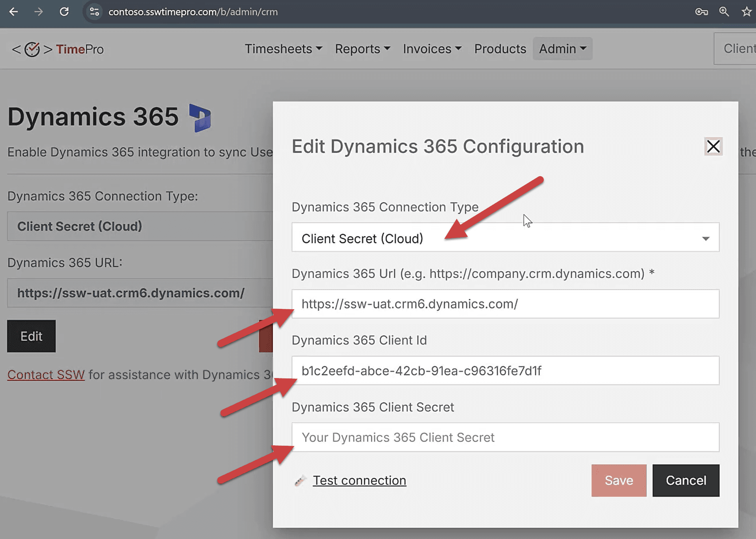Screen dimensions: 756x539
Task: Go to the Products page
Action: tap(500, 49)
